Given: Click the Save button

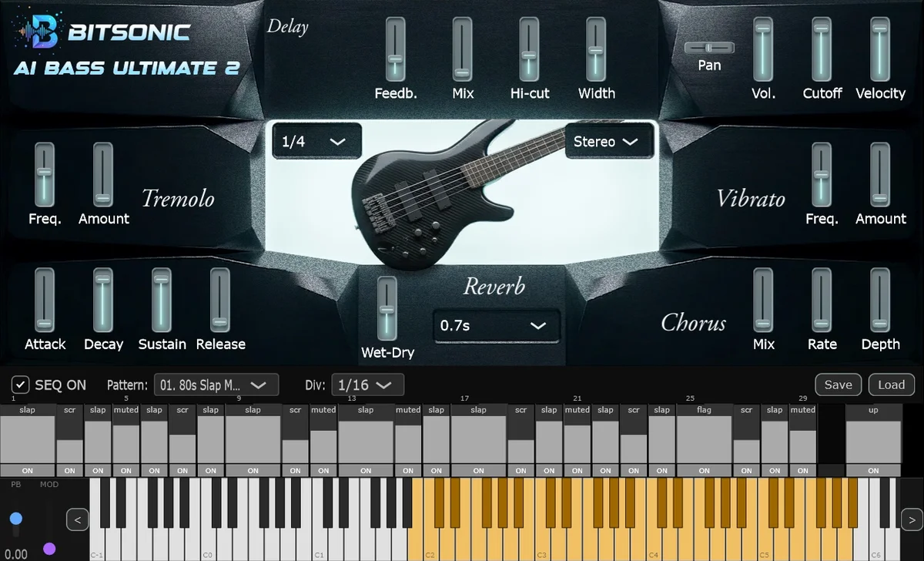Looking at the screenshot, I should tap(838, 385).
